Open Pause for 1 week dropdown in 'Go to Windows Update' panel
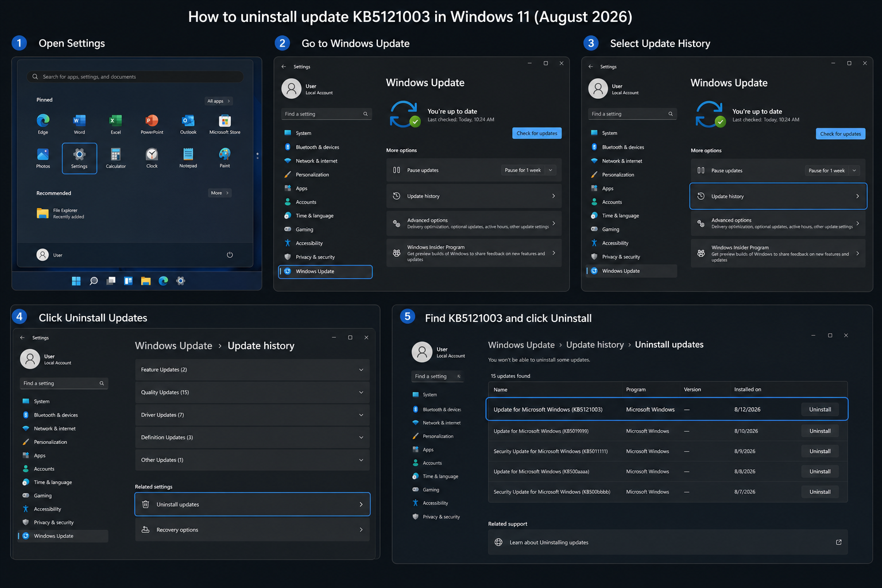The width and height of the screenshot is (882, 588). click(528, 170)
